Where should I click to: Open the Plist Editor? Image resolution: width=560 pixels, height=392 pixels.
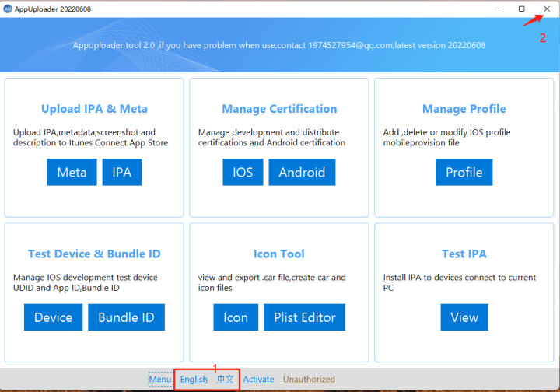point(304,317)
